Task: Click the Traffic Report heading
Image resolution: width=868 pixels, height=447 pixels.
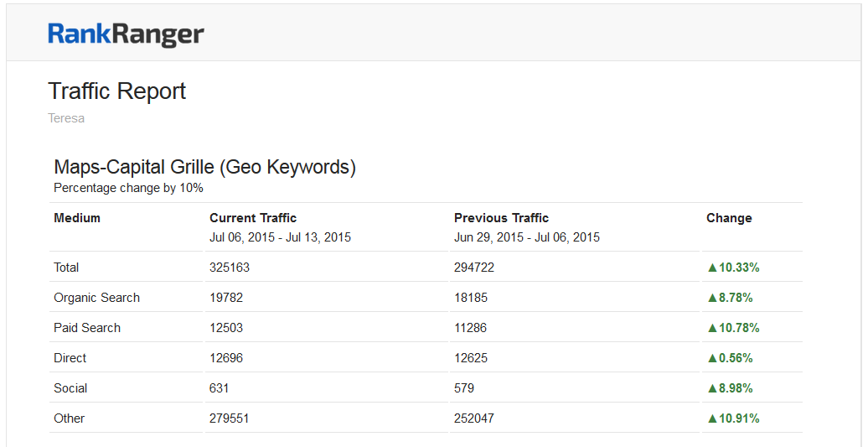Action: click(116, 91)
